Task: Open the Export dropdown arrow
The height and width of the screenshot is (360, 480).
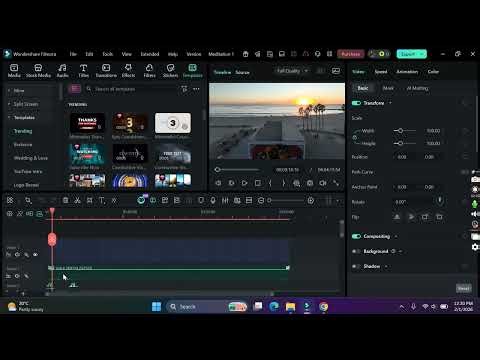Action: point(422,54)
